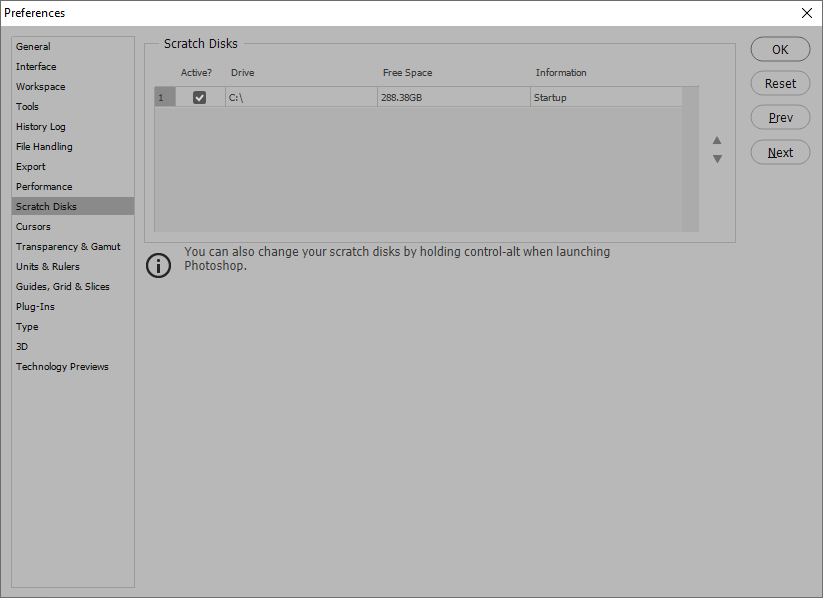Click the Startup information cell

click(x=606, y=97)
